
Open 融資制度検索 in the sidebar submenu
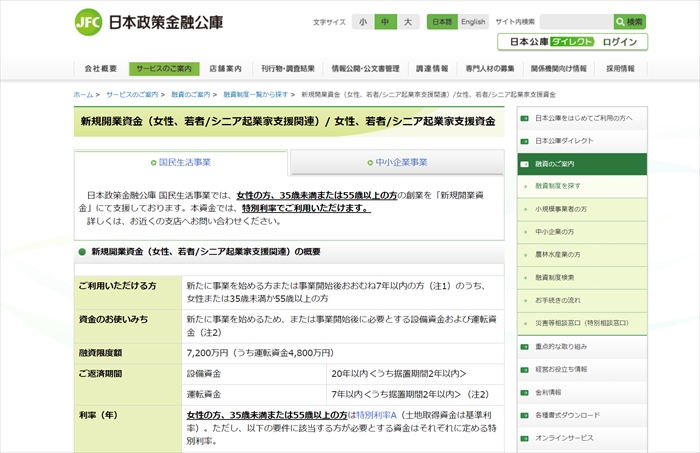point(555,277)
